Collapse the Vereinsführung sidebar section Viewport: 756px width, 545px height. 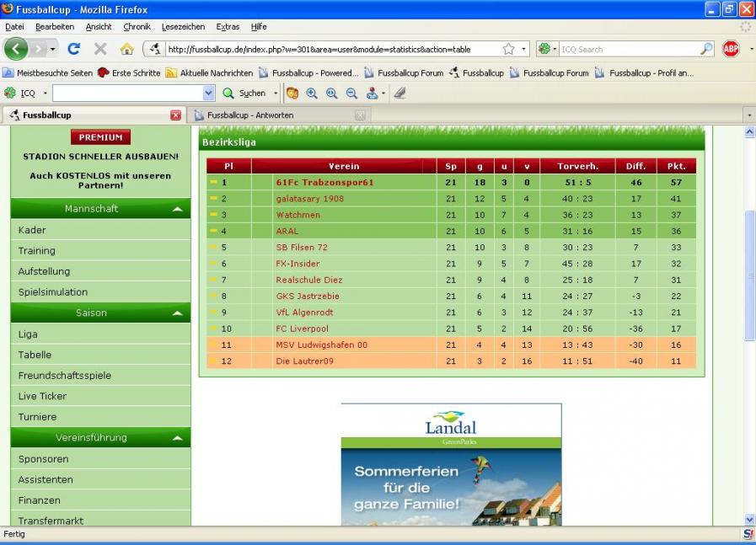pos(177,438)
